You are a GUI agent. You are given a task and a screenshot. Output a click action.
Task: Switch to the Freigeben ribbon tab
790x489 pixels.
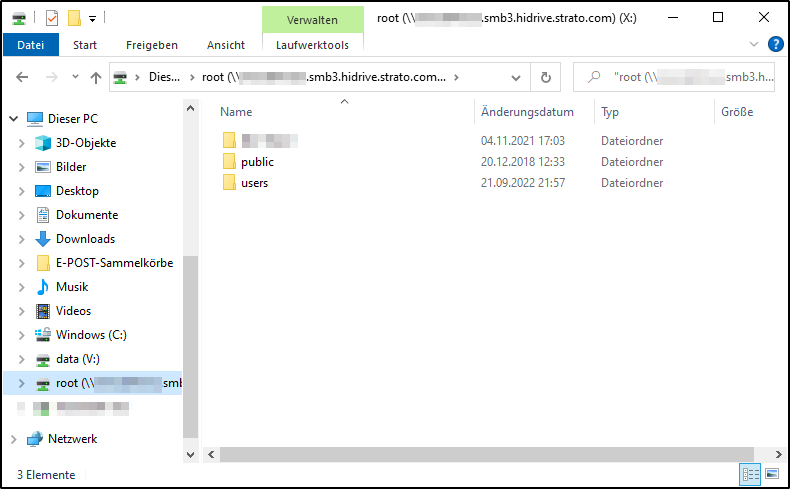[152, 45]
